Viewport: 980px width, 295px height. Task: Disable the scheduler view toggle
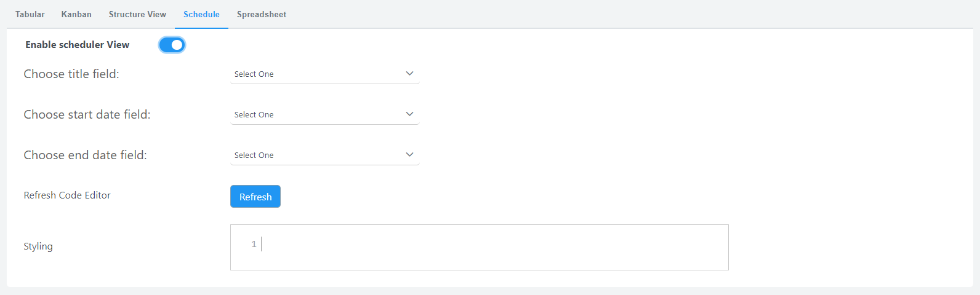click(x=172, y=45)
